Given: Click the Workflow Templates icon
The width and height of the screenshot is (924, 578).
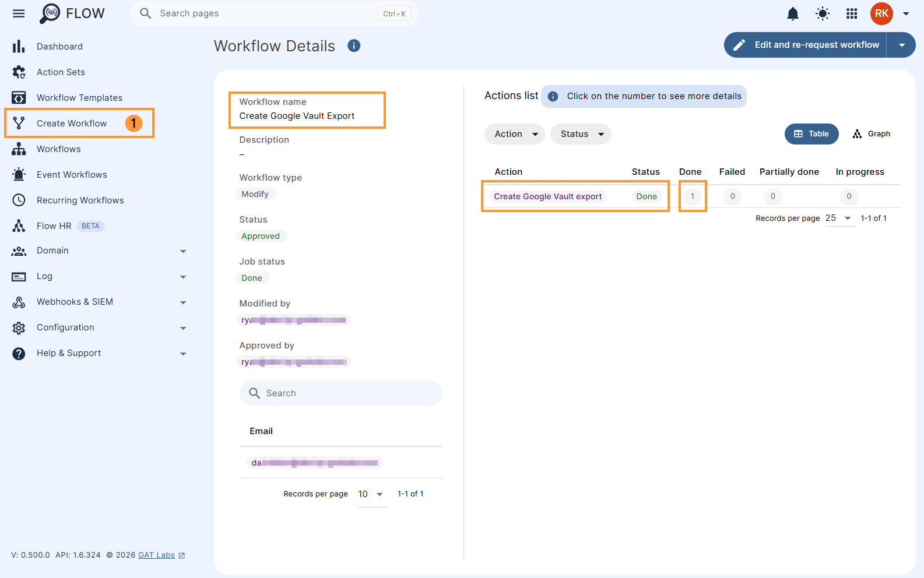Looking at the screenshot, I should 19,97.
